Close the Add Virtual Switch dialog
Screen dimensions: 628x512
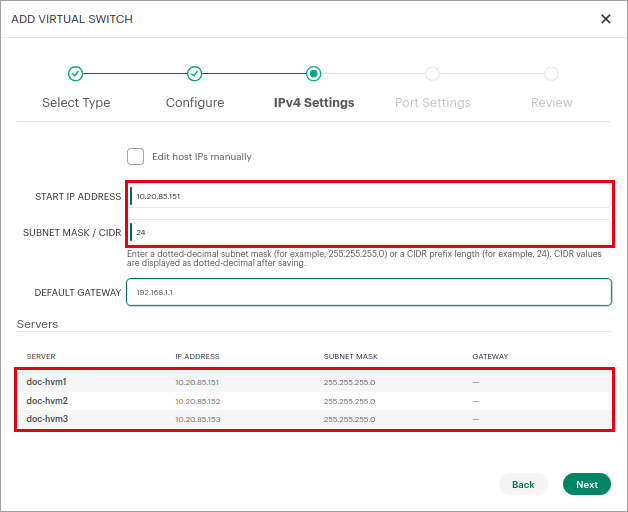tap(606, 19)
